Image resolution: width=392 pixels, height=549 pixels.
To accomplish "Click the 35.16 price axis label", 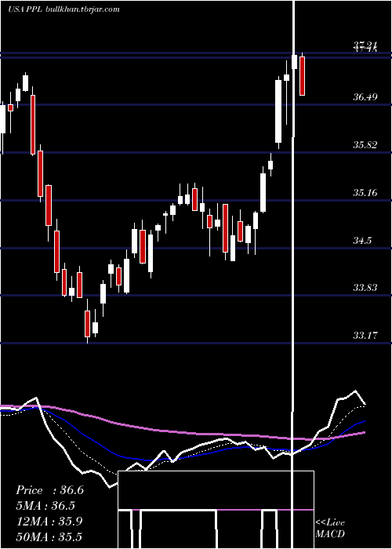I will [365, 192].
